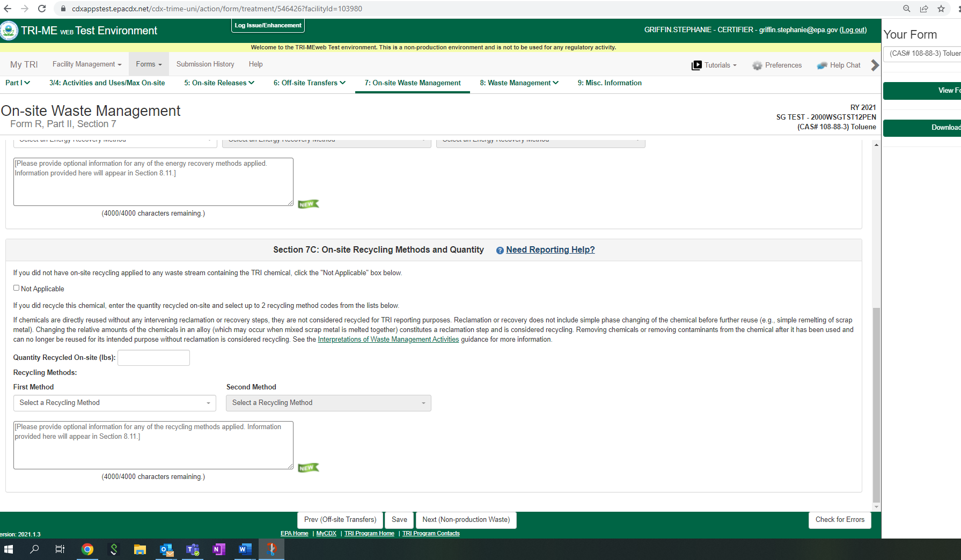The height and width of the screenshot is (560, 961).
Task: Open Preferences via the gear icon
Action: pyautogui.click(x=757, y=65)
